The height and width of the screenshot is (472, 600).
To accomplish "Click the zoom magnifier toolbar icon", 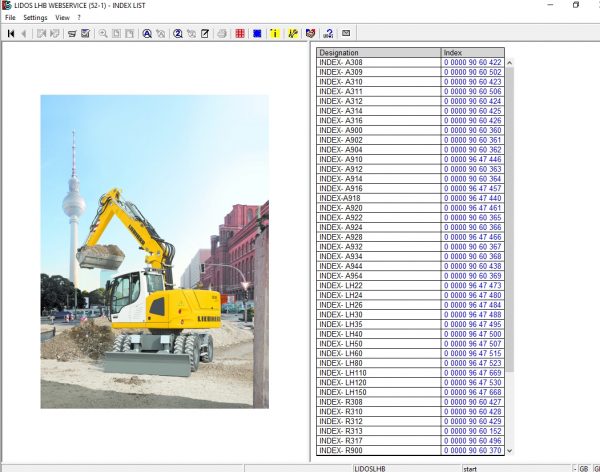I will coord(103,34).
